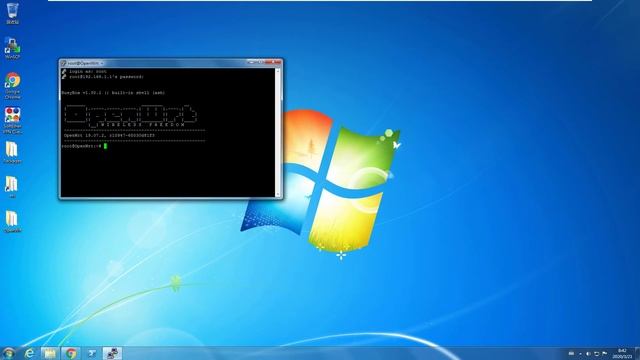This screenshot has width=640, height=360.
Task: Click the root@OpenWrt title bar text
Action: click(x=83, y=63)
